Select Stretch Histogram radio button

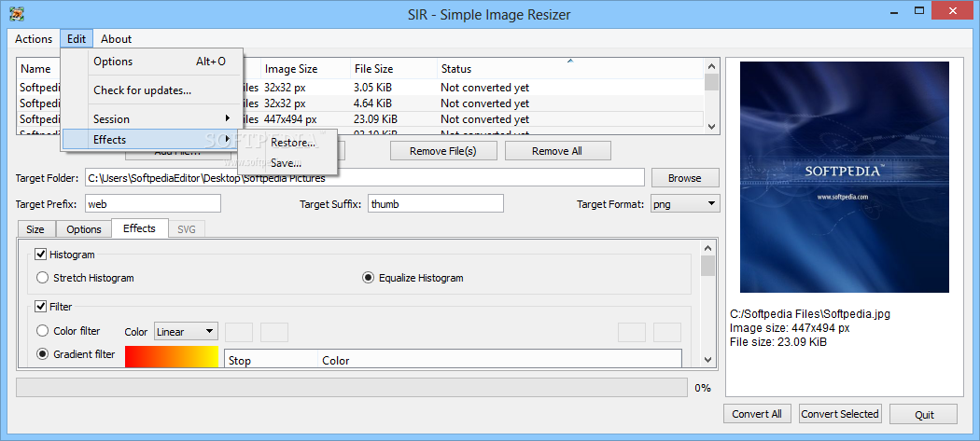coord(43,277)
